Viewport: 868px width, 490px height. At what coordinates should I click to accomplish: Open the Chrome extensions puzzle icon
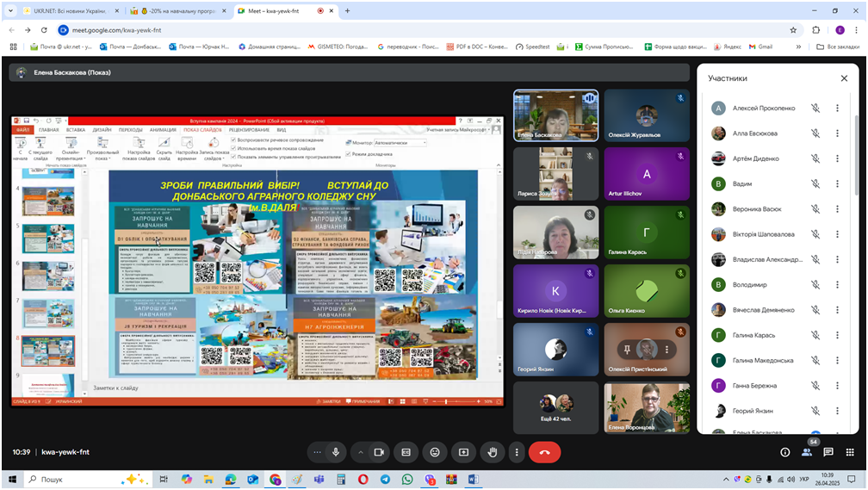click(816, 30)
